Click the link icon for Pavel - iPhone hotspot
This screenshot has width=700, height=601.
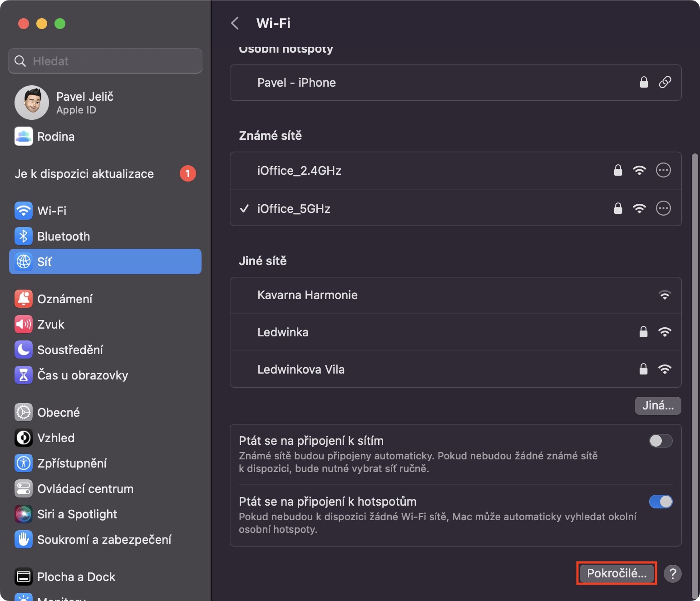[665, 82]
